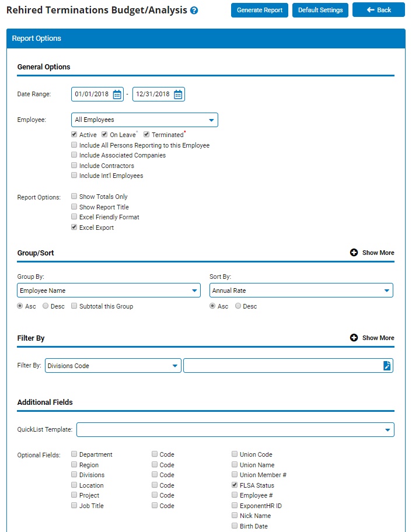Check the Code box beside Location
Viewport: 412px width, 532px height.
tap(155, 485)
